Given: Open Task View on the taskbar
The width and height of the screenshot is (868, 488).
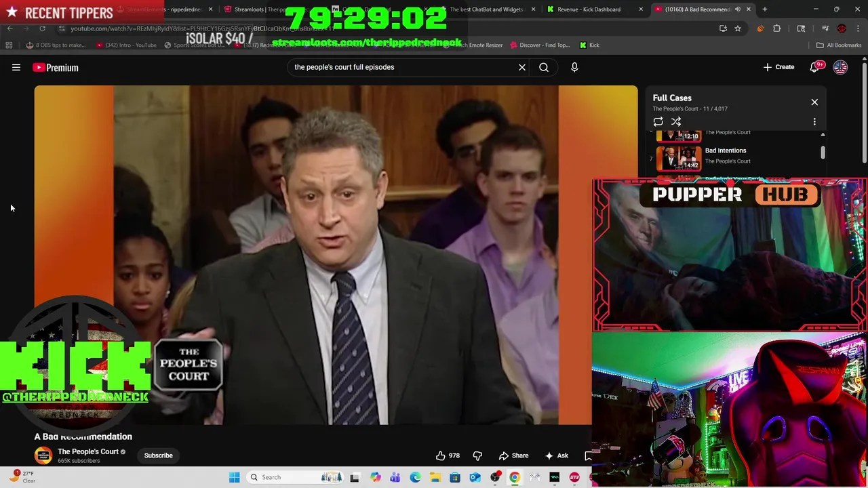Looking at the screenshot, I should tap(355, 477).
